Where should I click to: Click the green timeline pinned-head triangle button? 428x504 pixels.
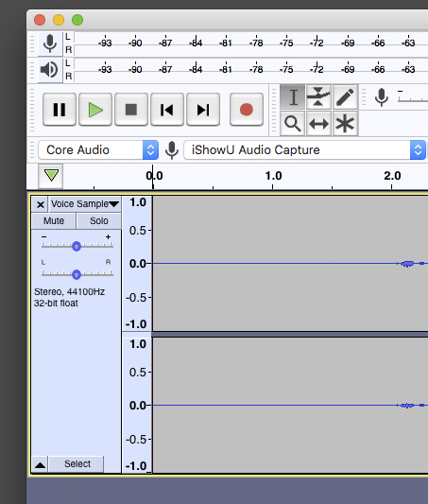[x=51, y=176]
